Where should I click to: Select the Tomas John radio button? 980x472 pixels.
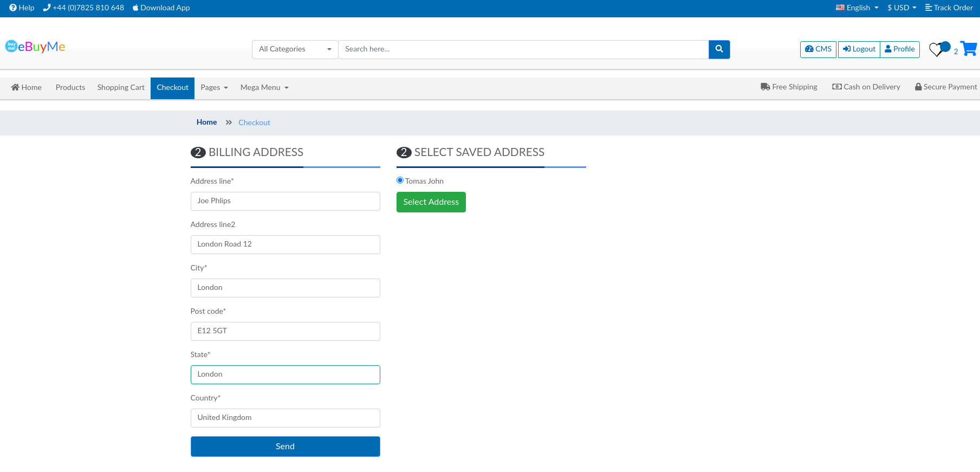400,180
